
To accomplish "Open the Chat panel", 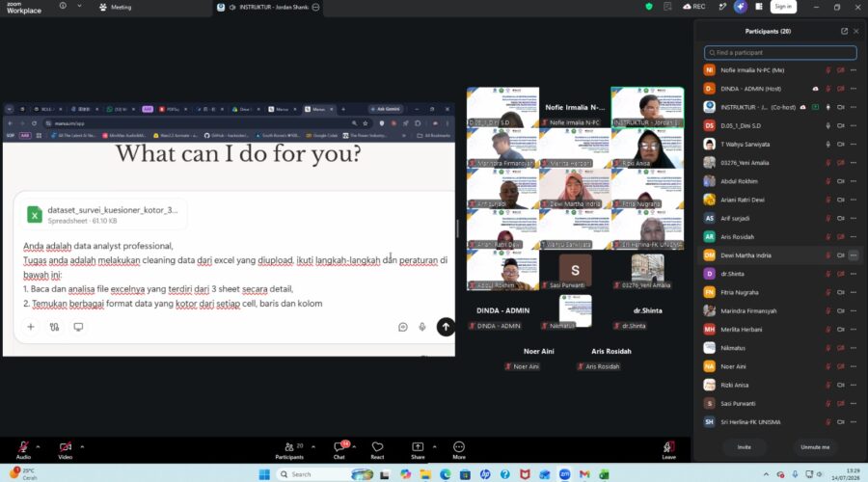I will click(339, 450).
